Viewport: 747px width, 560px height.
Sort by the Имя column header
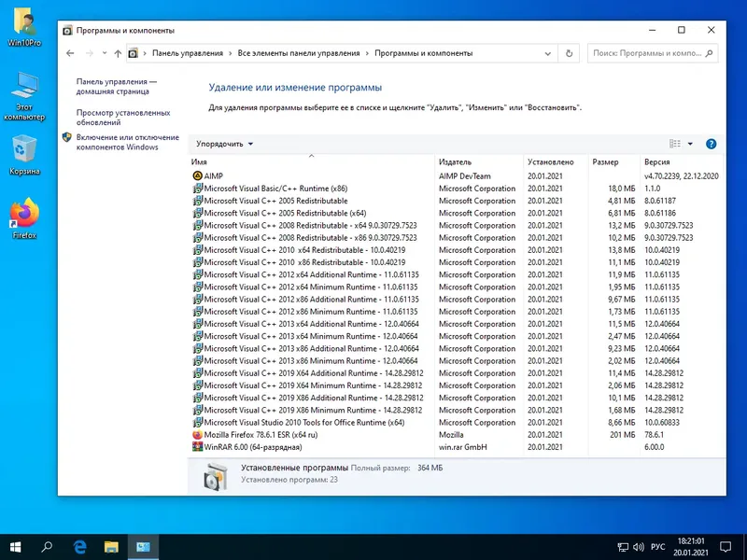pyautogui.click(x=312, y=161)
